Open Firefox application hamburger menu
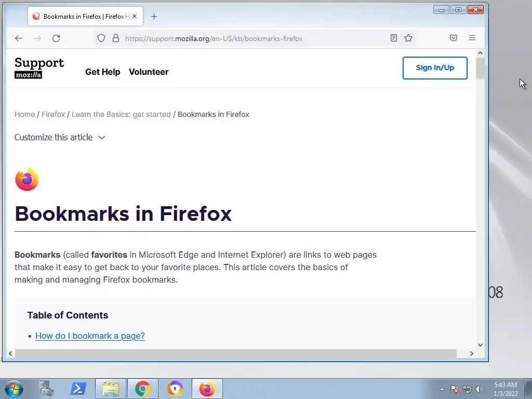Image resolution: width=532 pixels, height=399 pixels. (472, 38)
